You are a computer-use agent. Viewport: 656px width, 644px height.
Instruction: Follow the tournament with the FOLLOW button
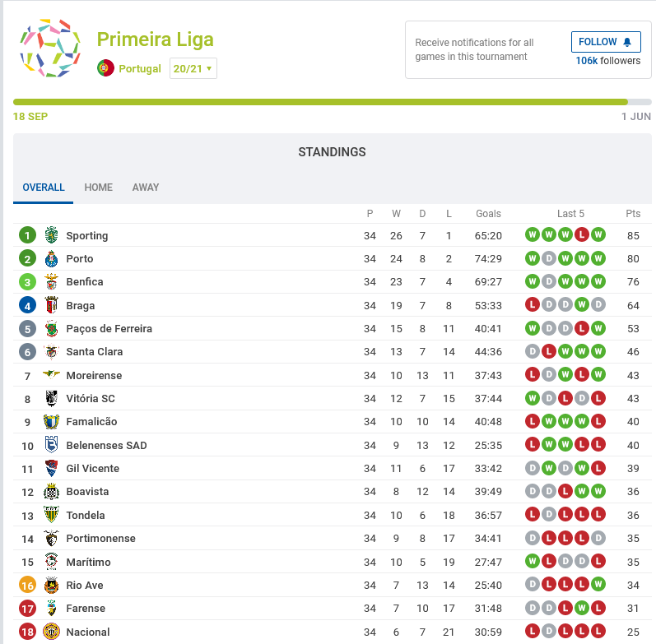[606, 42]
